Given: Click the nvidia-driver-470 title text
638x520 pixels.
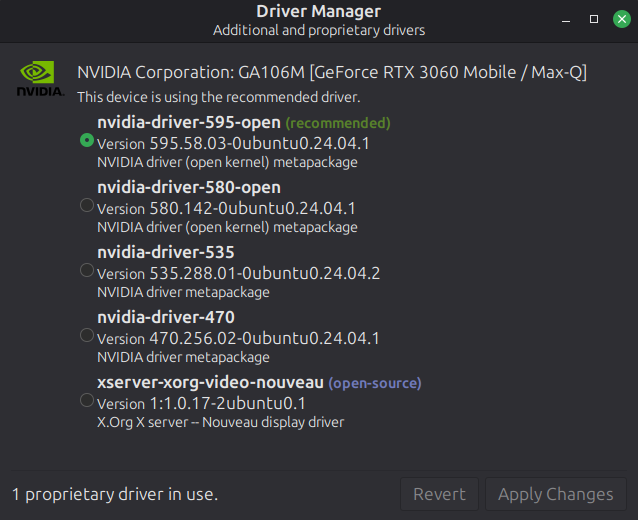Looking at the screenshot, I should pyautogui.click(x=166, y=317).
